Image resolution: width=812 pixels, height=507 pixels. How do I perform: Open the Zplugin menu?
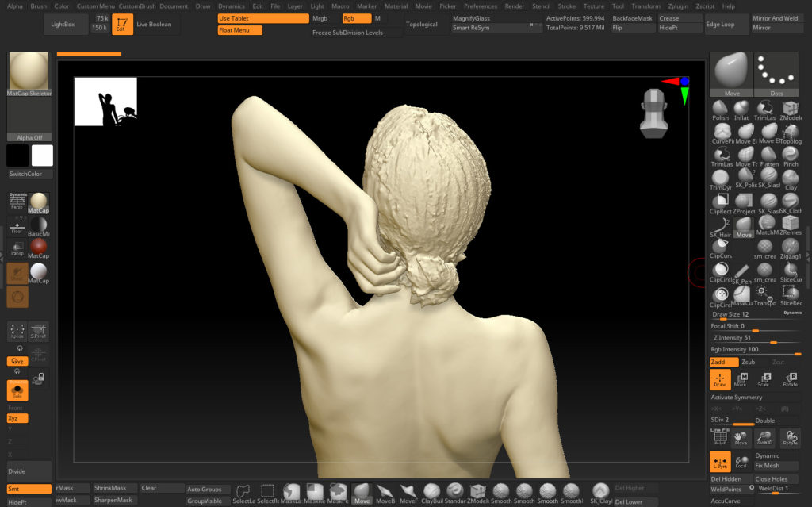pos(678,6)
